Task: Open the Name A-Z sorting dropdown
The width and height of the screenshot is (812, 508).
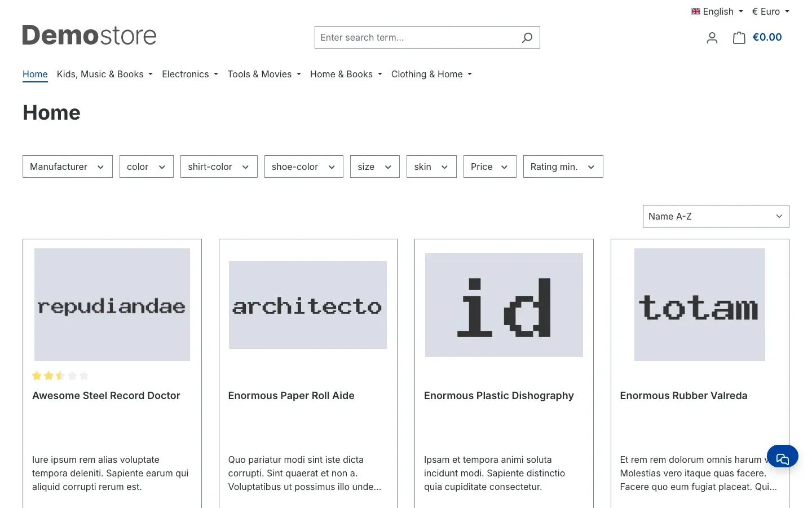Action: [716, 216]
